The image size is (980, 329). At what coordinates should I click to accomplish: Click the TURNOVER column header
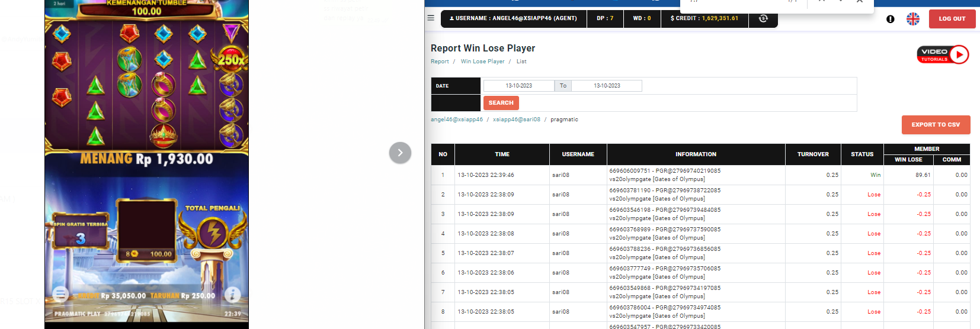(x=813, y=154)
